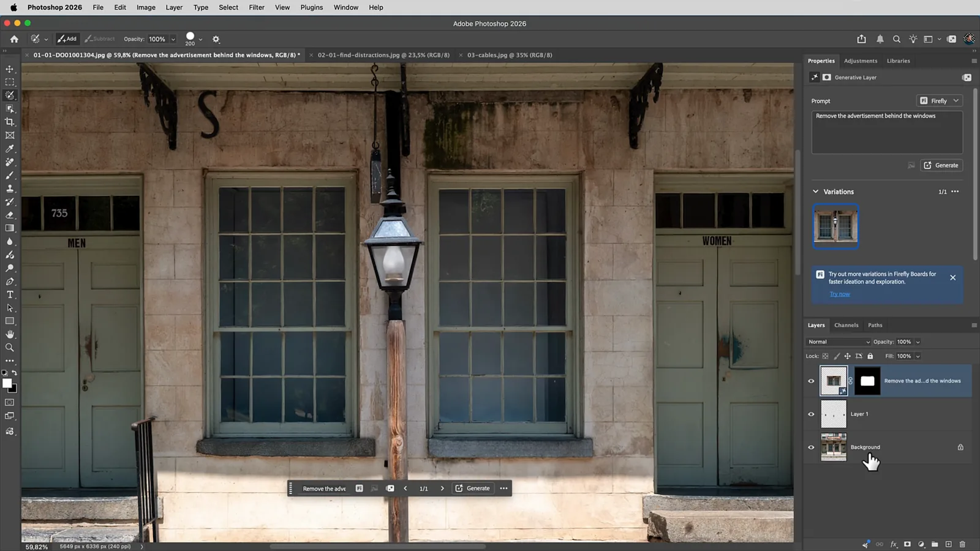
Task: Hide the Background layer
Action: [812, 448]
